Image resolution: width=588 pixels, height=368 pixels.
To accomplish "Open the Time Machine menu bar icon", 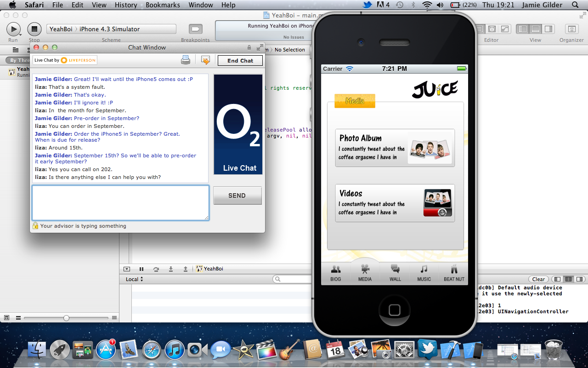I will (x=400, y=5).
